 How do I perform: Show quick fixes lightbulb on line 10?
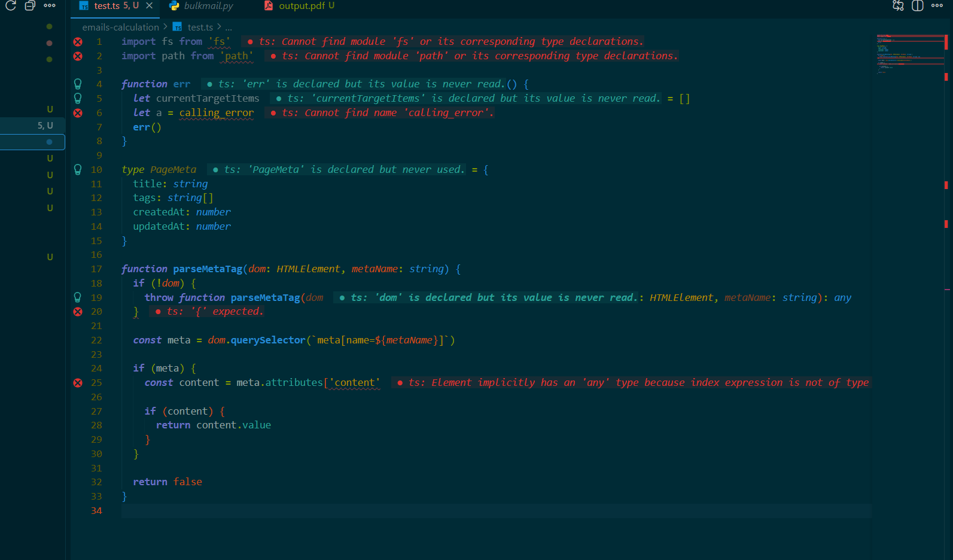(78, 169)
